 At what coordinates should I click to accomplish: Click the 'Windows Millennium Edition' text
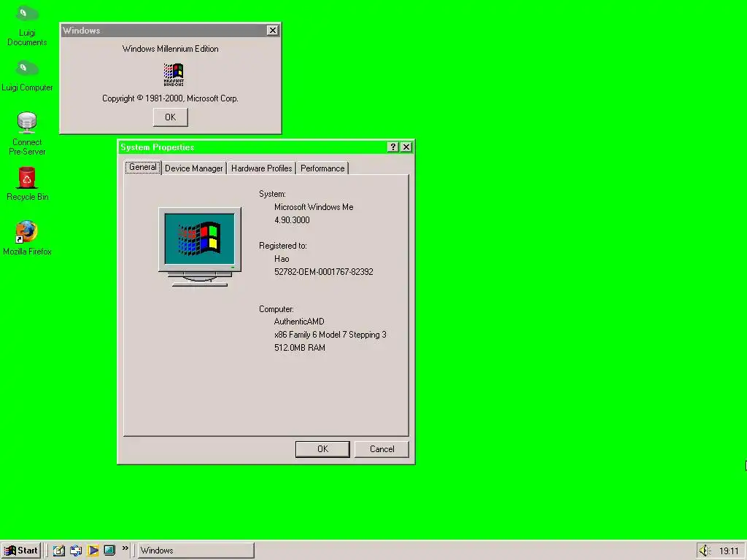pyautogui.click(x=171, y=49)
